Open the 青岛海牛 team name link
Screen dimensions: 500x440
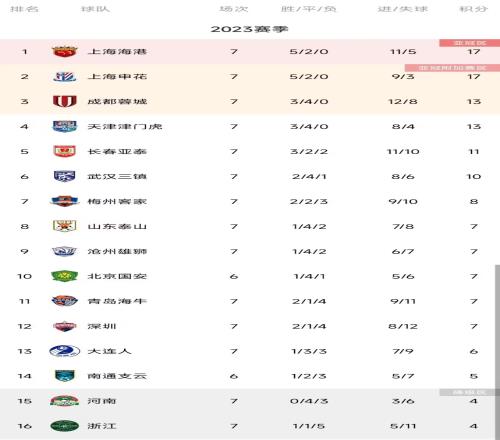117,301
